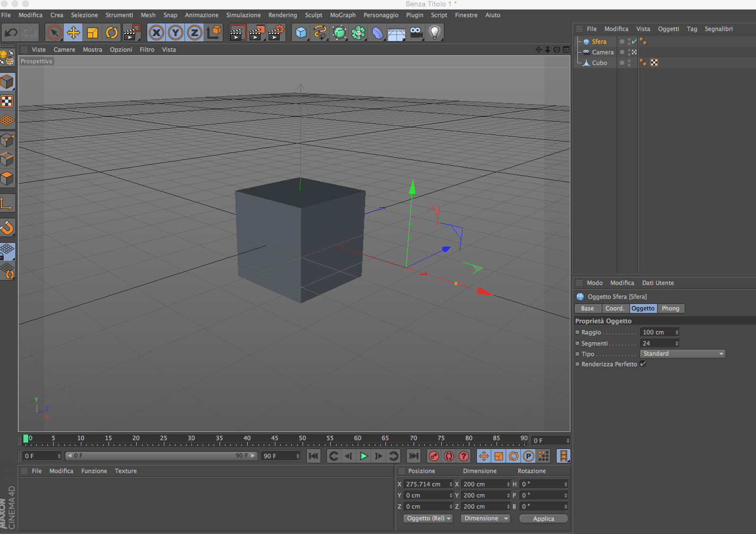
Task: Open the Dimensione dropdown in coordinates panel
Action: click(x=486, y=519)
